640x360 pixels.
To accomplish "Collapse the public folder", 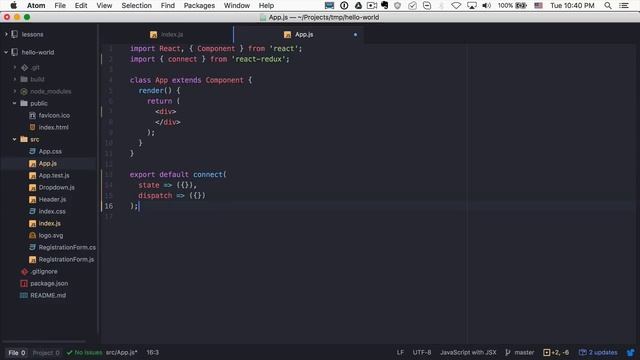I will pyautogui.click(x=15, y=103).
